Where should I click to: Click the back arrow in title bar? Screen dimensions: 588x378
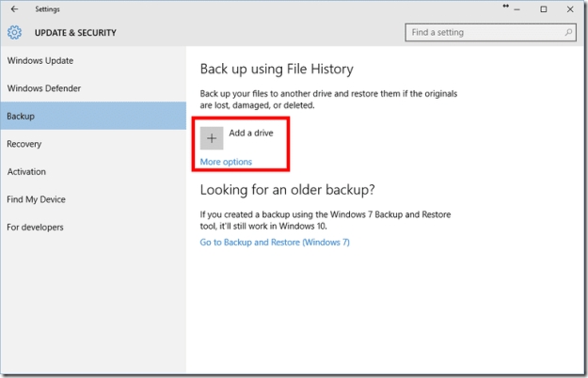click(14, 9)
